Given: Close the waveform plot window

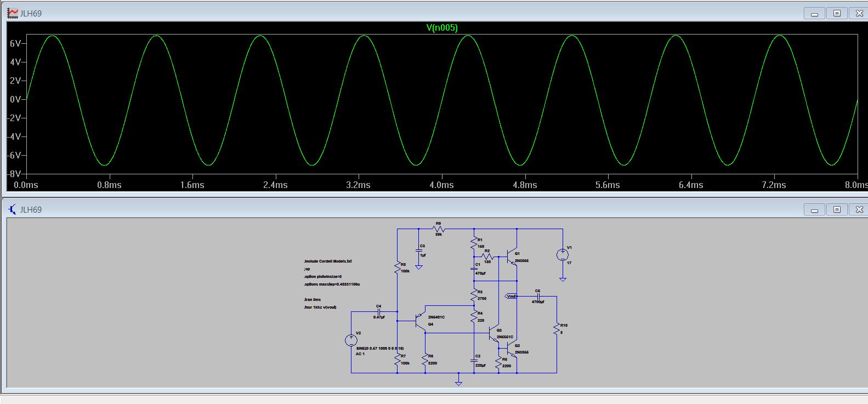Looking at the screenshot, I should point(859,13).
